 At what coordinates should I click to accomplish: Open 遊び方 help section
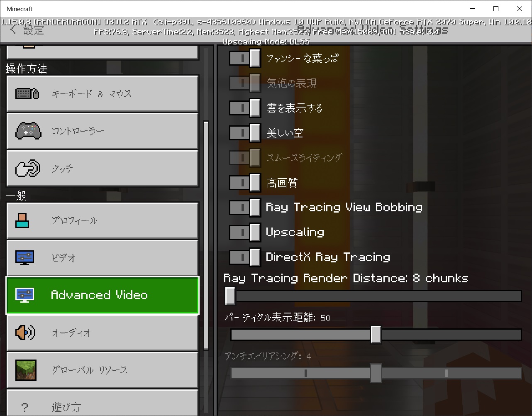[x=102, y=403]
